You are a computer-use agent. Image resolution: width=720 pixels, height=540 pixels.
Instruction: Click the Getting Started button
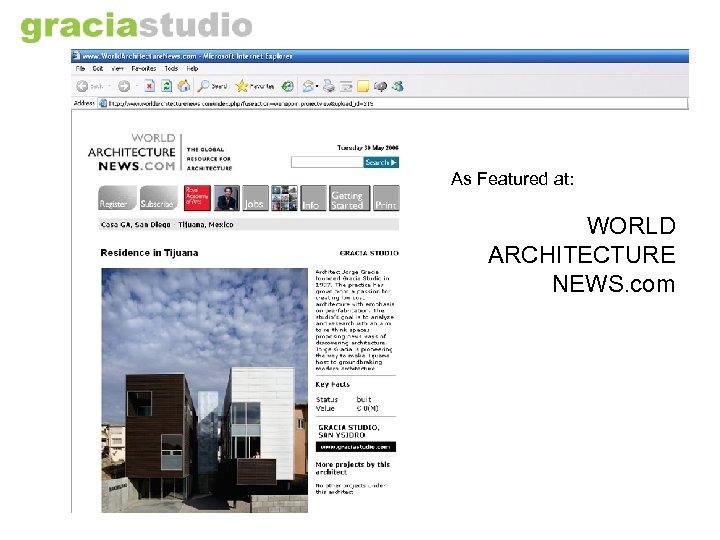coord(349,198)
